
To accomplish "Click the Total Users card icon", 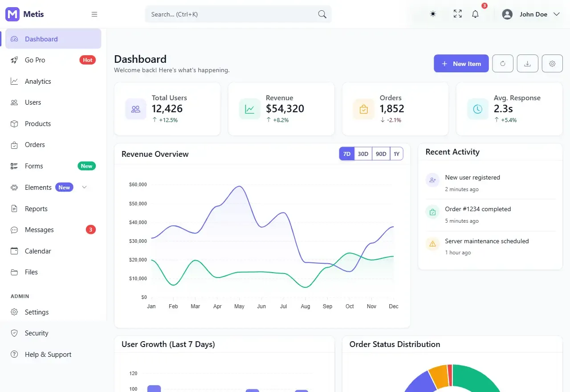I will pyautogui.click(x=136, y=109).
